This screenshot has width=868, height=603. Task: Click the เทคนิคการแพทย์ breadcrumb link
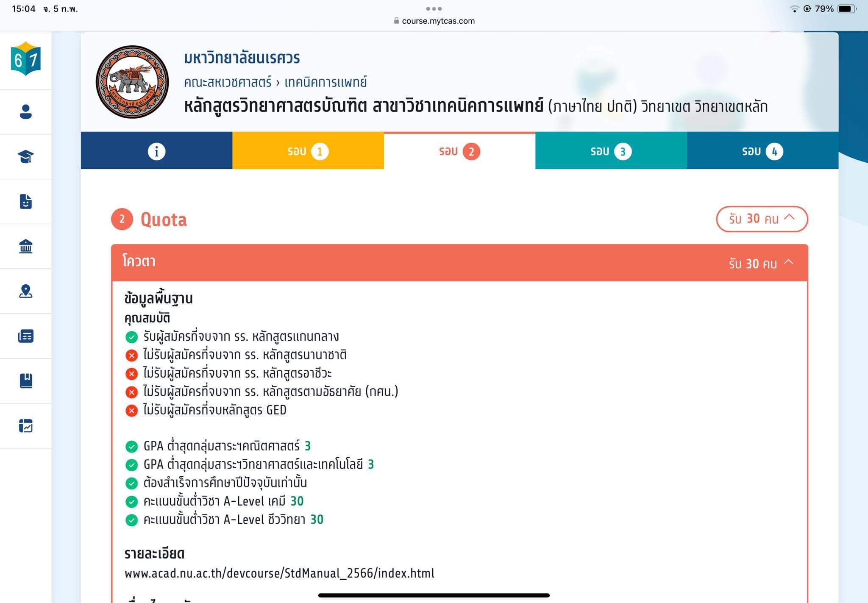325,82
